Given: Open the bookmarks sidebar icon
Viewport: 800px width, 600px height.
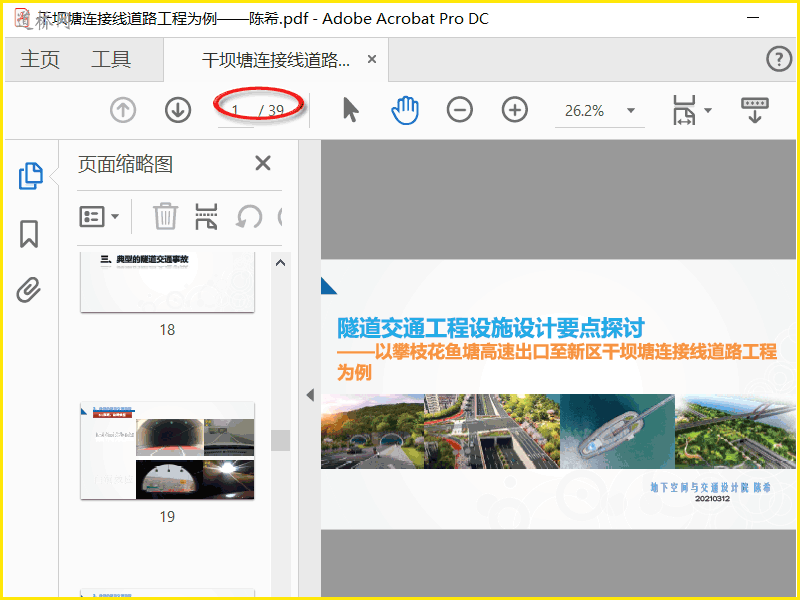Looking at the screenshot, I should (29, 234).
